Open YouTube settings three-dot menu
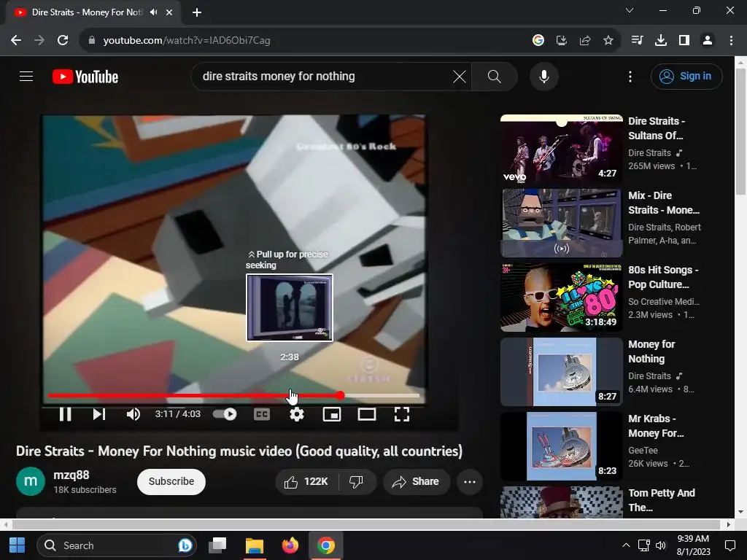The image size is (747, 560). (630, 77)
